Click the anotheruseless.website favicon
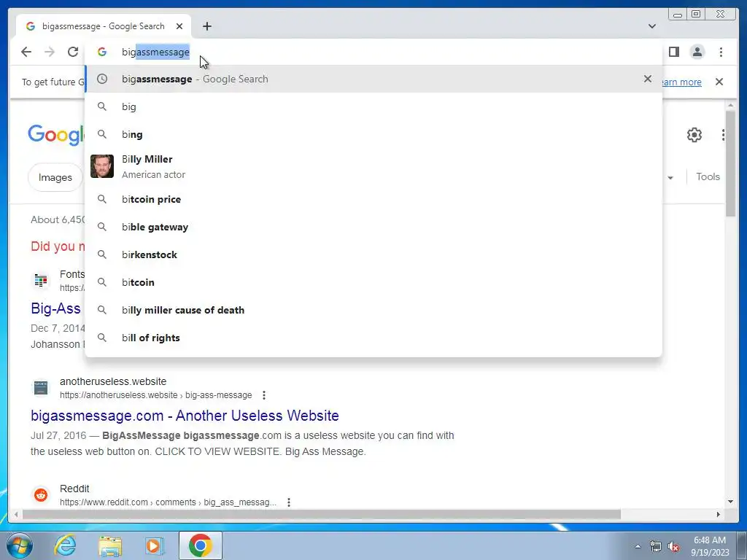 (41, 388)
